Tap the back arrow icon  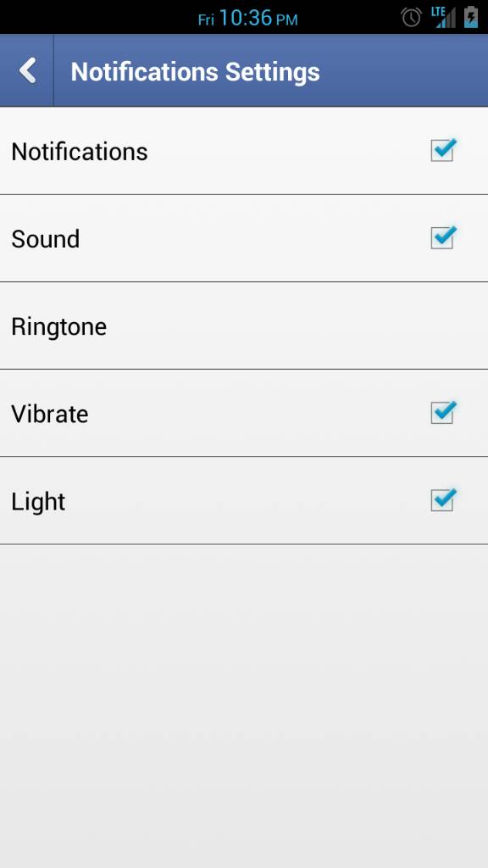(27, 71)
